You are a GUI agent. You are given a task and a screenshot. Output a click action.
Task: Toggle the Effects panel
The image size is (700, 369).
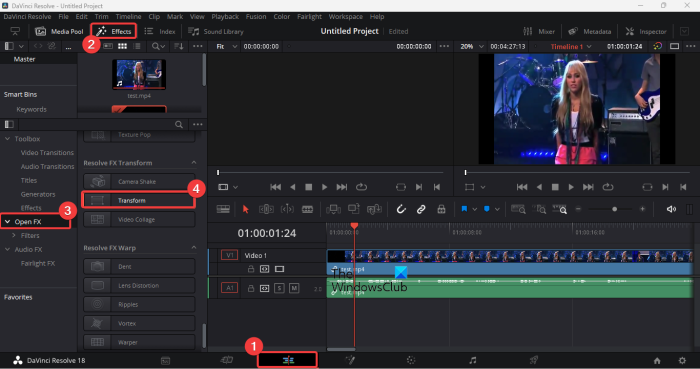[114, 31]
